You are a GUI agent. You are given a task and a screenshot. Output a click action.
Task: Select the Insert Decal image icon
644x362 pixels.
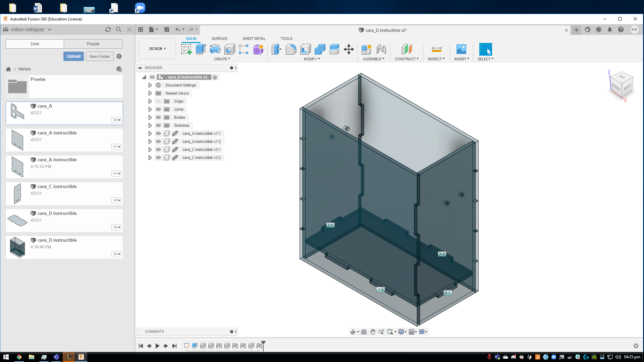click(x=462, y=49)
